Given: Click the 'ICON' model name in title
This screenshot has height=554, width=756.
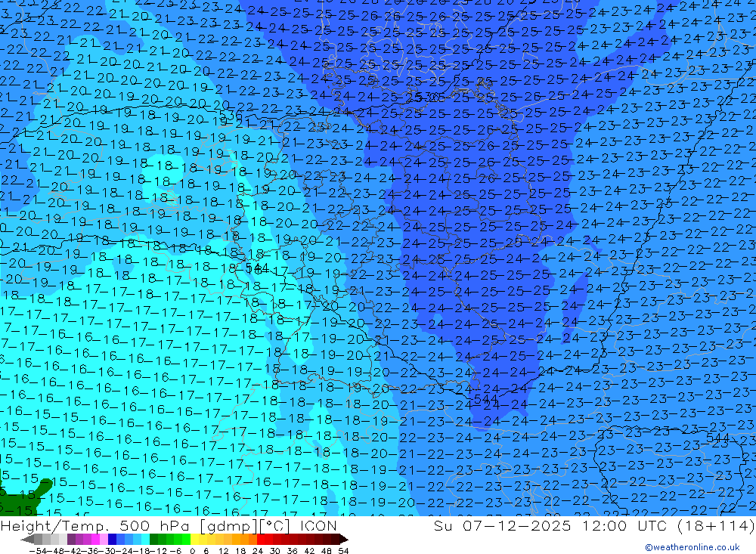Looking at the screenshot, I should tap(318, 525).
